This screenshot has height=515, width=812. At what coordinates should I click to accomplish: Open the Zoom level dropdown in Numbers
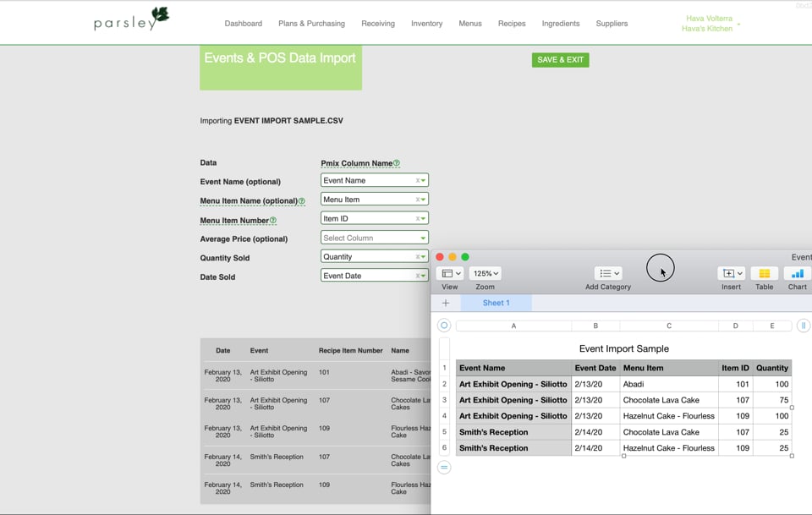click(x=485, y=272)
